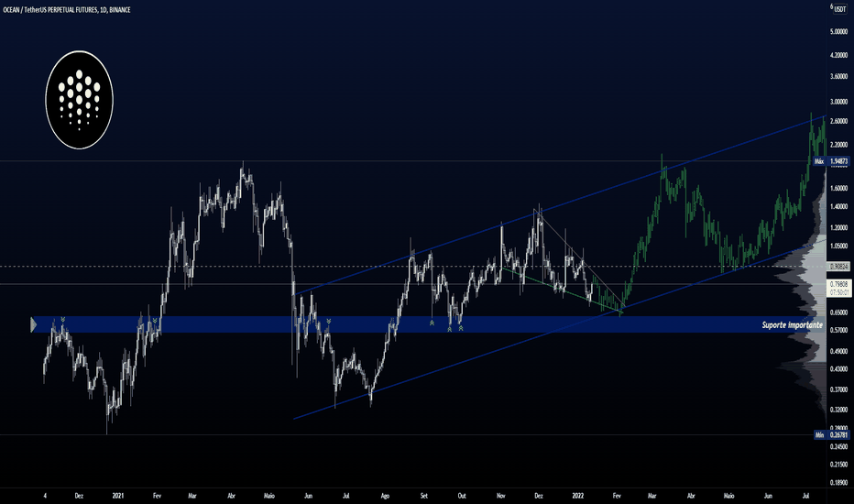The width and height of the screenshot is (854, 504).
Task: Click the Máx 1.94873 price label
Action: coord(831,161)
